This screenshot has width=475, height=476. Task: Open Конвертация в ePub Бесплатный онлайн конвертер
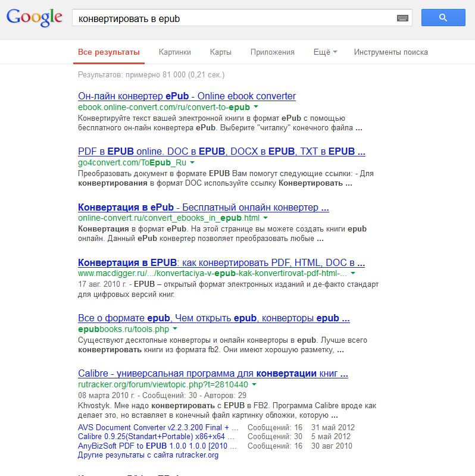tap(204, 207)
